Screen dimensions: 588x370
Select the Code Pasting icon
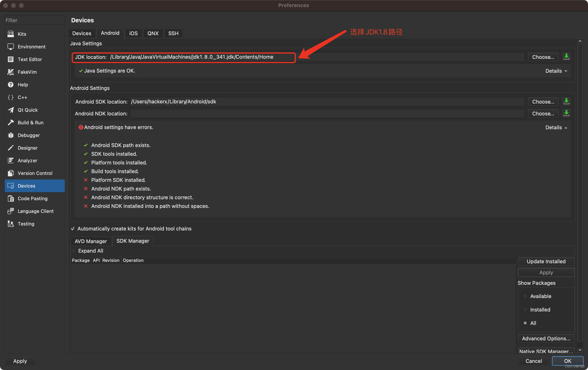(11, 199)
